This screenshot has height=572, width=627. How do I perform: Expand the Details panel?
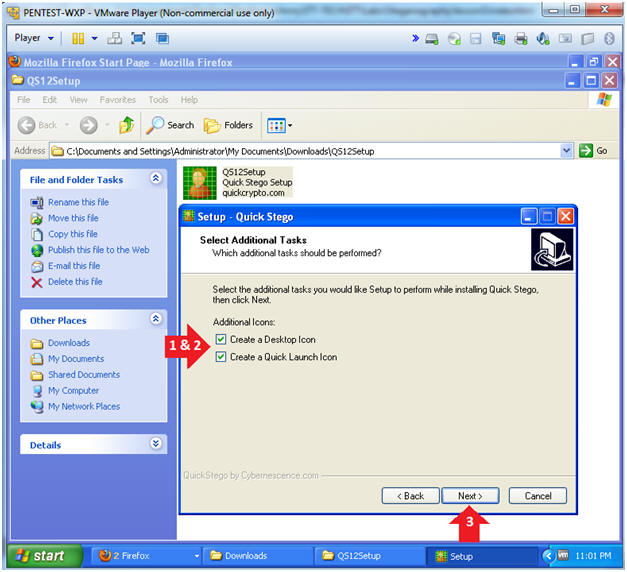pyautogui.click(x=156, y=443)
